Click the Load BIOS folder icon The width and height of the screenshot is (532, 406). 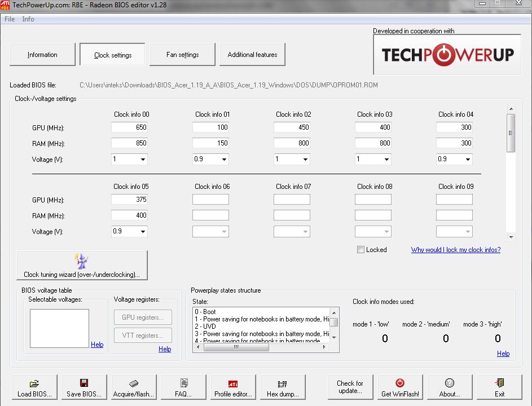(34, 383)
